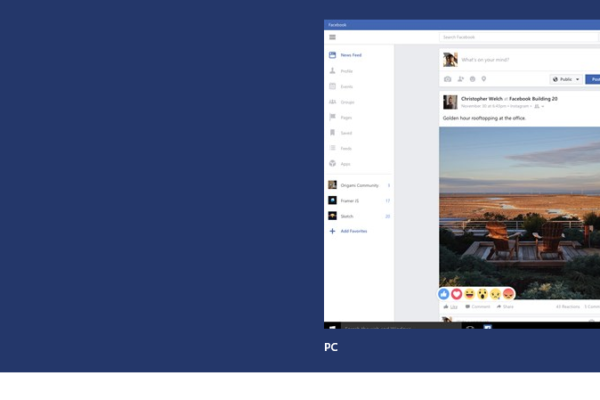Open Facebook Building 20 link
The height and width of the screenshot is (400, 600).
pos(533,99)
